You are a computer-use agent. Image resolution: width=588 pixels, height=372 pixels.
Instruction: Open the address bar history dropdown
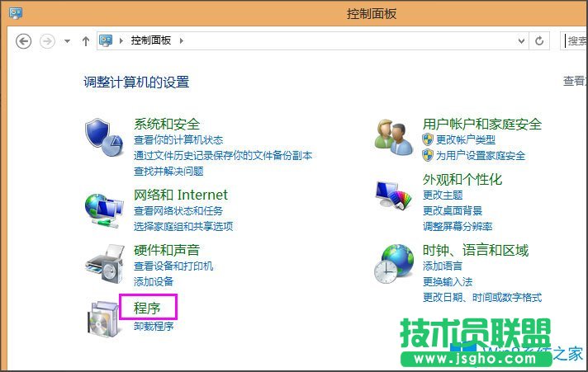pos(521,41)
